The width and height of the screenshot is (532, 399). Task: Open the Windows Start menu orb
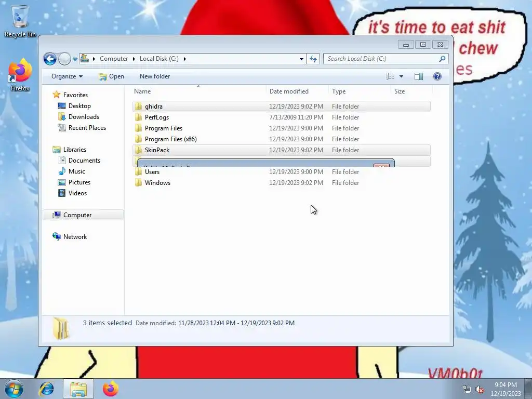point(14,389)
